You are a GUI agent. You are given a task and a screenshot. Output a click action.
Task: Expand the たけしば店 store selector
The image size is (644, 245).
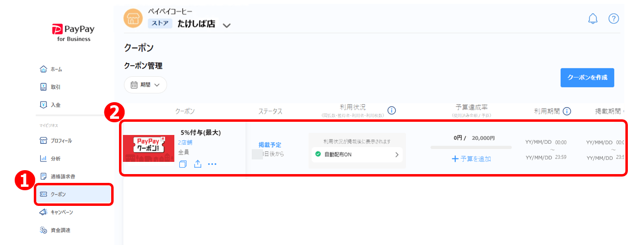[226, 25]
